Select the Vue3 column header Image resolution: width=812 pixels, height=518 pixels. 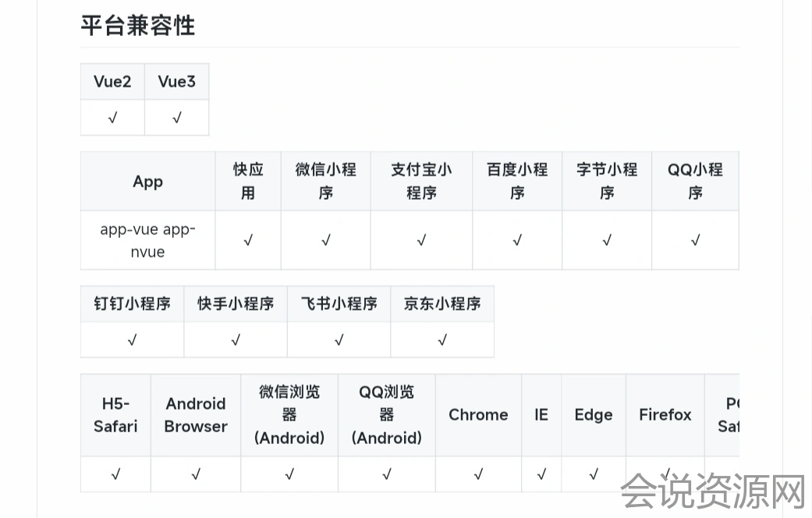[177, 82]
